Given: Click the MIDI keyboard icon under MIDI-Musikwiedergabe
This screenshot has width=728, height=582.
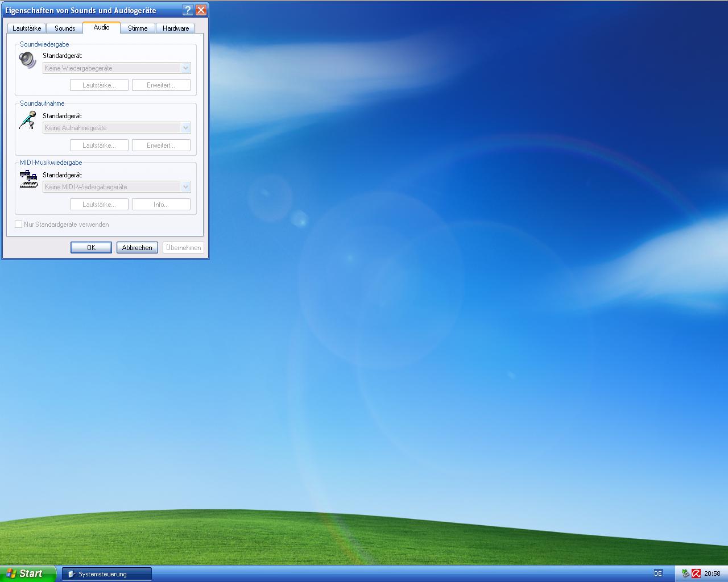Looking at the screenshot, I should (28, 179).
